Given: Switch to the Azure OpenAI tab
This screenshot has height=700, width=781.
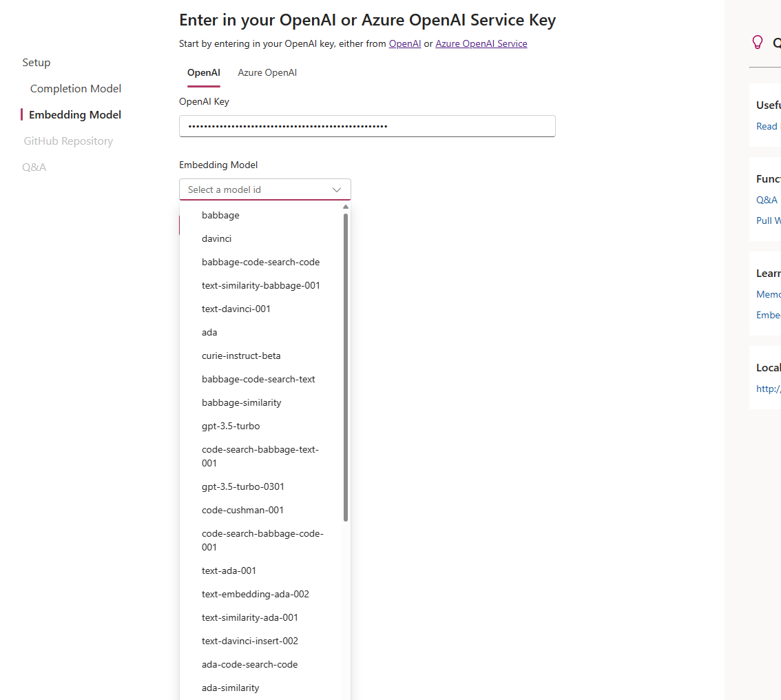Looking at the screenshot, I should pos(267,73).
